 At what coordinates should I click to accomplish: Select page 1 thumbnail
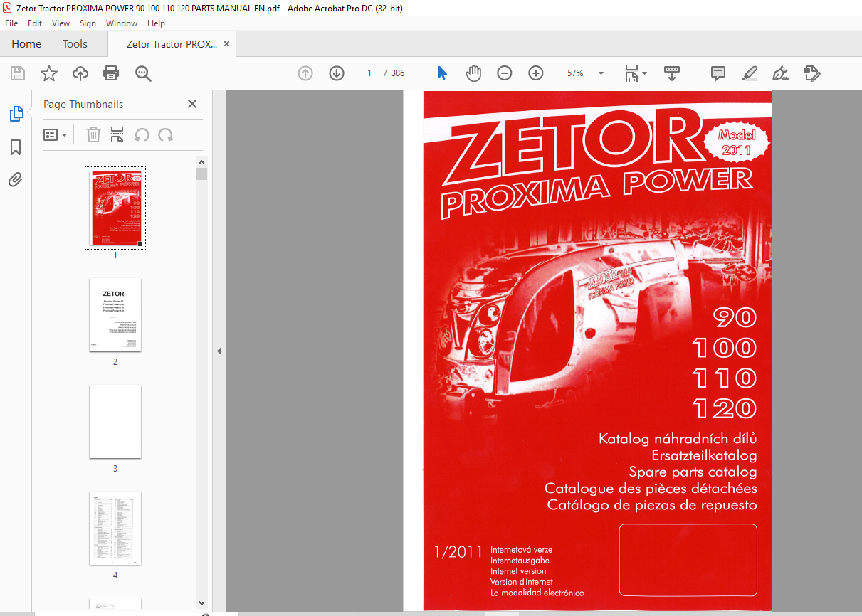coord(115,207)
